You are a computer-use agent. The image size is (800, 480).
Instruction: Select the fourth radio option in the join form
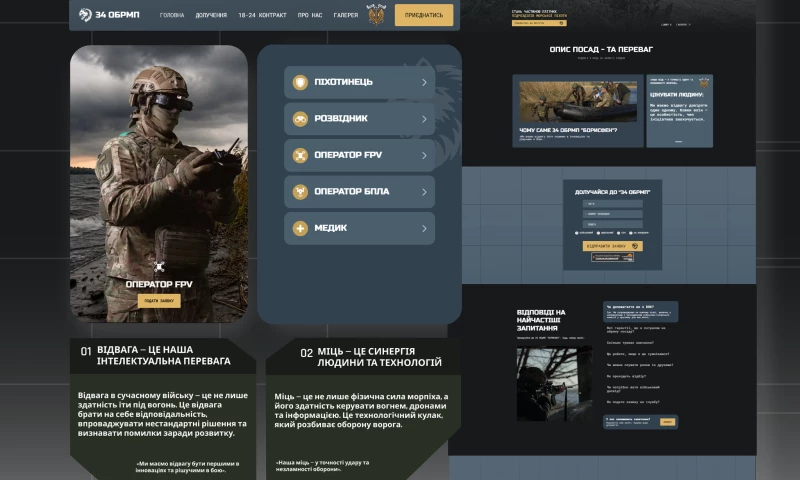631,233
